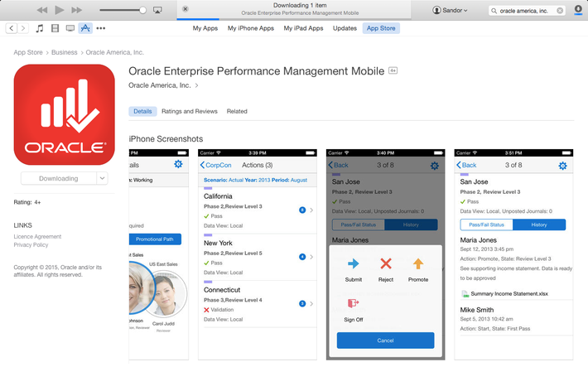Click the Carol Judd profile photo
Image resolution: width=588 pixels, height=367 pixels.
click(166, 294)
